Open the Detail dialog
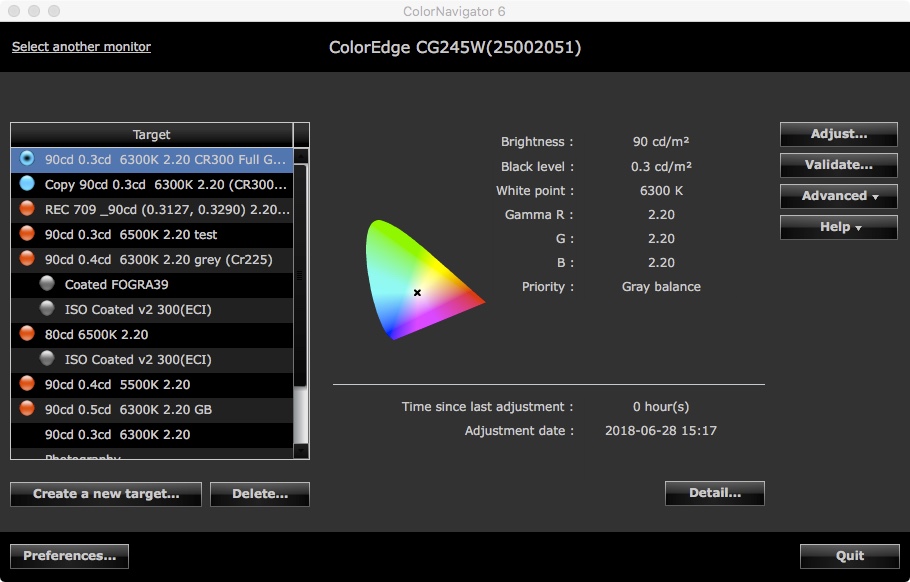This screenshot has width=910, height=582. point(714,492)
